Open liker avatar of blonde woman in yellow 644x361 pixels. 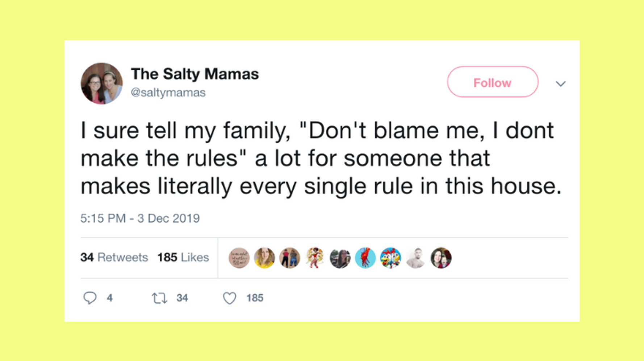264,258
